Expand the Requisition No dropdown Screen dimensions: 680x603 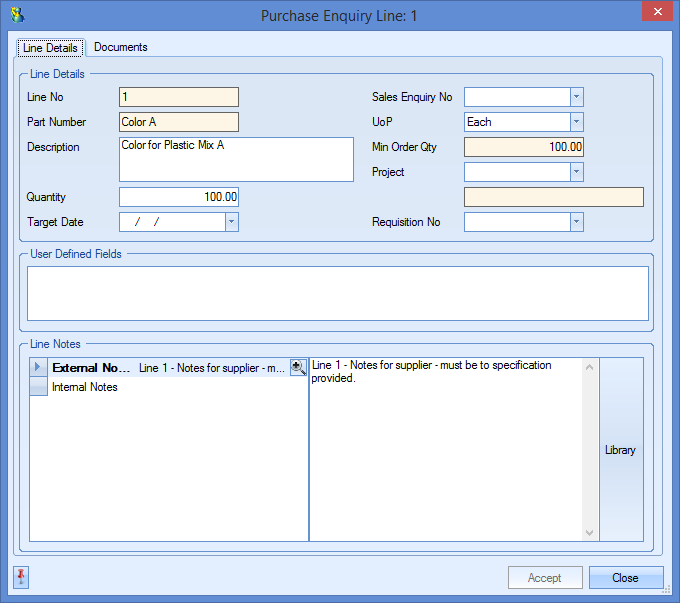[x=576, y=222]
